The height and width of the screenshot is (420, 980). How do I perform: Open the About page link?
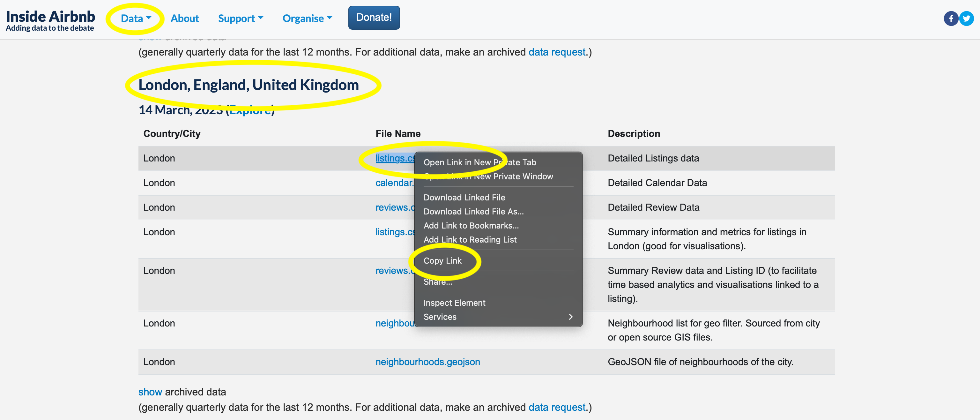point(184,18)
